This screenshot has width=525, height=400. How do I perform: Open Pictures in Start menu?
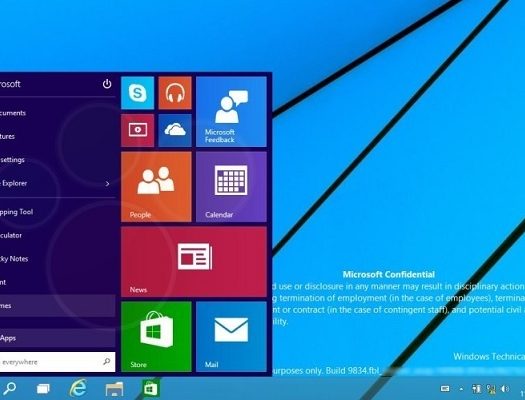pos(58,136)
